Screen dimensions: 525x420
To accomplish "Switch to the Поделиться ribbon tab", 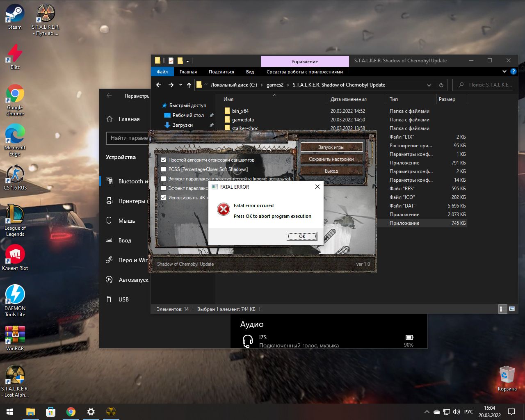I will 221,72.
